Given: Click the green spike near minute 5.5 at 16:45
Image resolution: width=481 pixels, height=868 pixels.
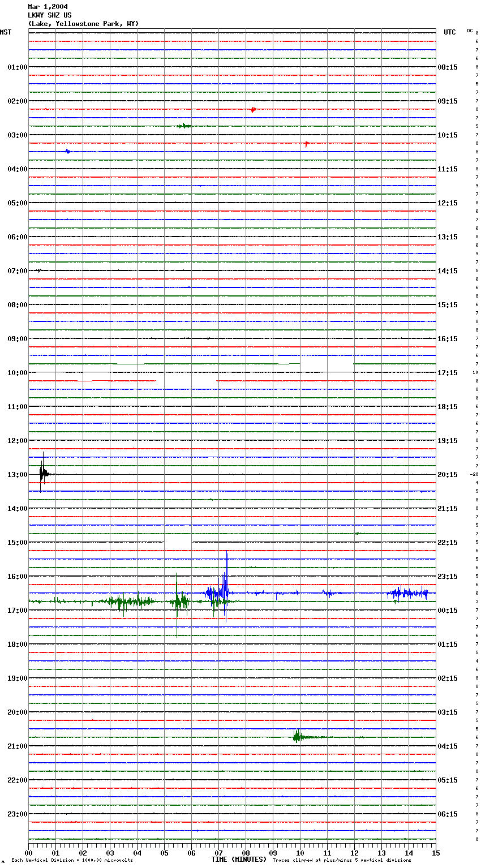Looking at the screenshot, I should (x=177, y=604).
